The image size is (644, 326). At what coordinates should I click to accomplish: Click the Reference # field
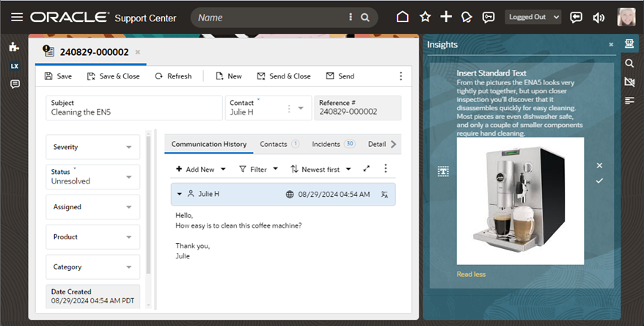358,108
